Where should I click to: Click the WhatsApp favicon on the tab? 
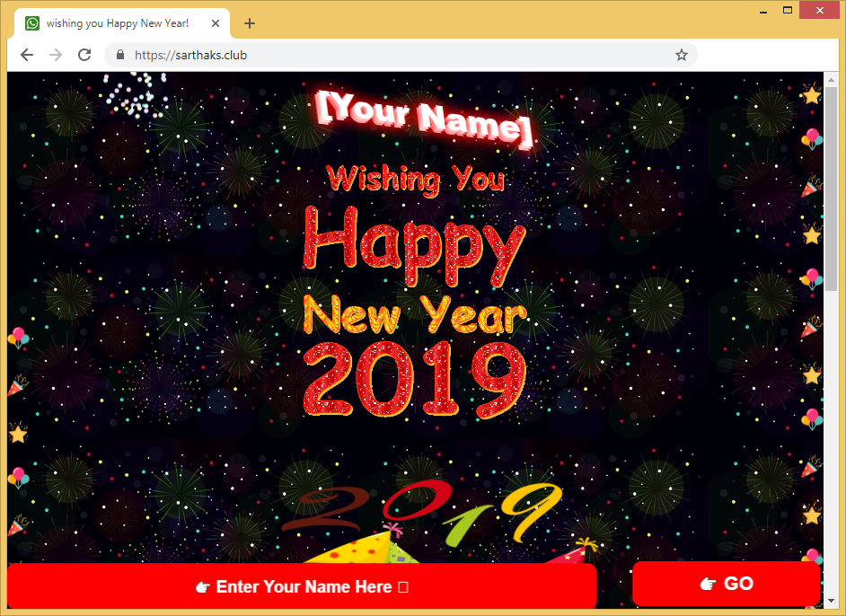(32, 23)
